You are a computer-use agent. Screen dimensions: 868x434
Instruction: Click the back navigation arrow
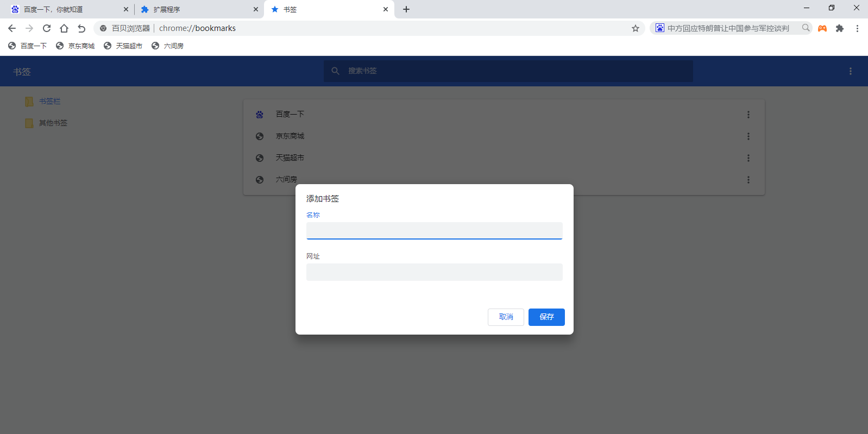[x=12, y=28]
